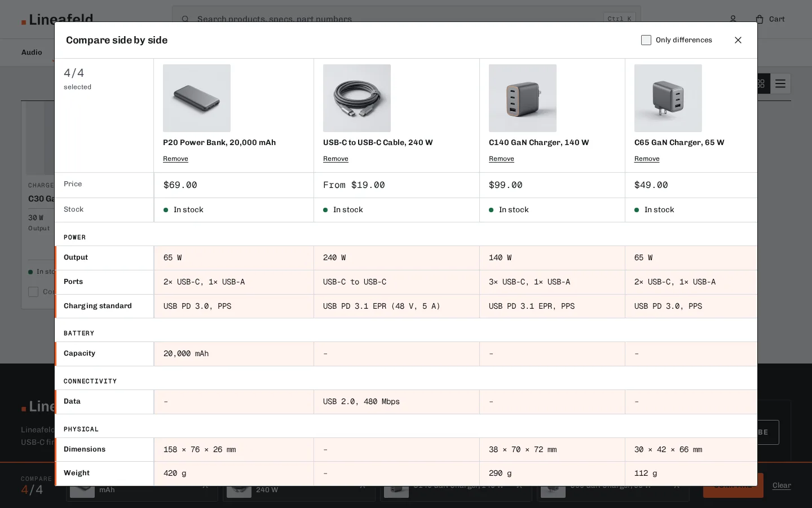Screen dimensions: 812x508
Task: Select the 240 W output cell
Action: coord(396,258)
